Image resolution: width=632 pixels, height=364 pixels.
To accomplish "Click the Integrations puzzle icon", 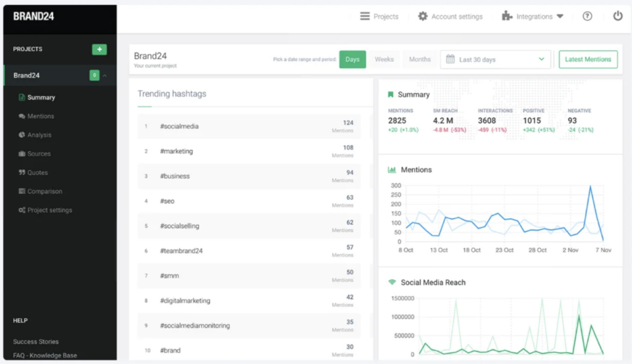I will (x=507, y=16).
